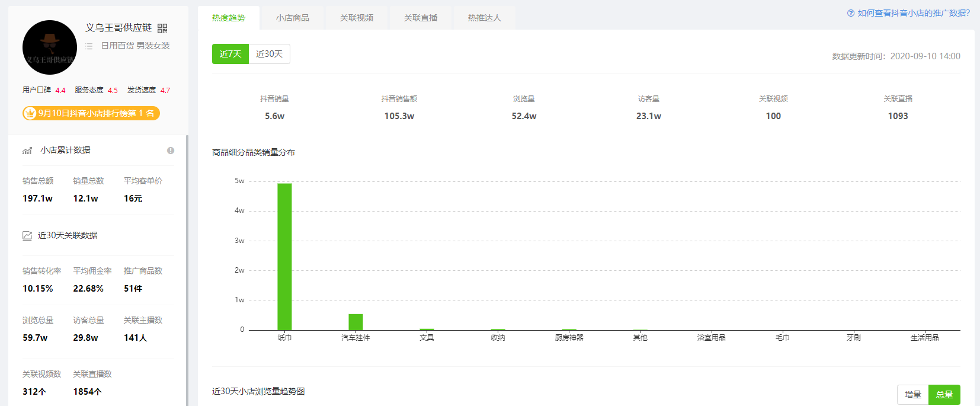Click the 浏览总量 value 59.7w
The image size is (980, 406).
coord(35,338)
